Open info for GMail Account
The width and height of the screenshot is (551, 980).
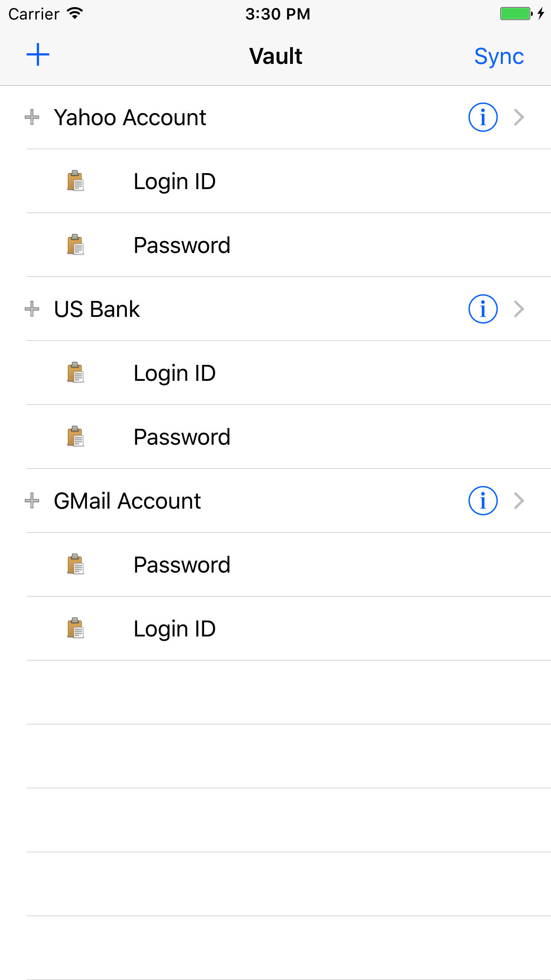pyautogui.click(x=483, y=501)
